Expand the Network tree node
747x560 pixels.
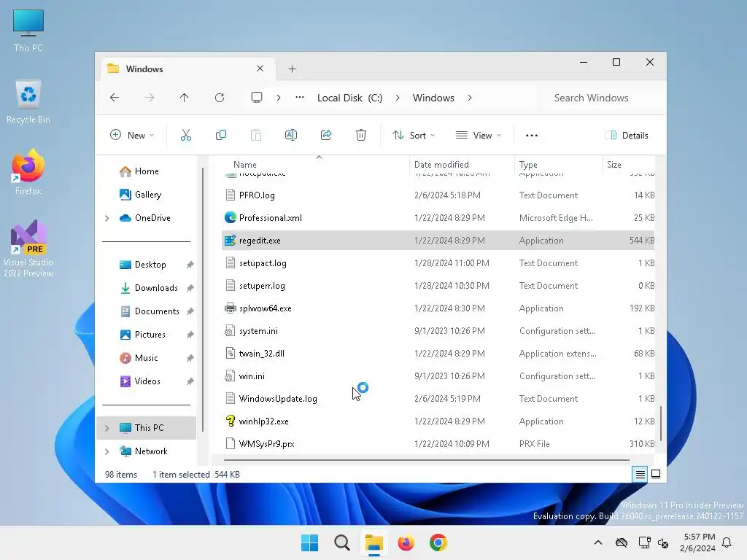pyautogui.click(x=107, y=451)
